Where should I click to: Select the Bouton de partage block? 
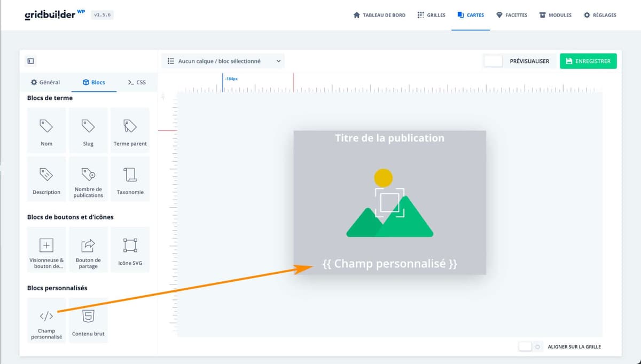tap(88, 250)
